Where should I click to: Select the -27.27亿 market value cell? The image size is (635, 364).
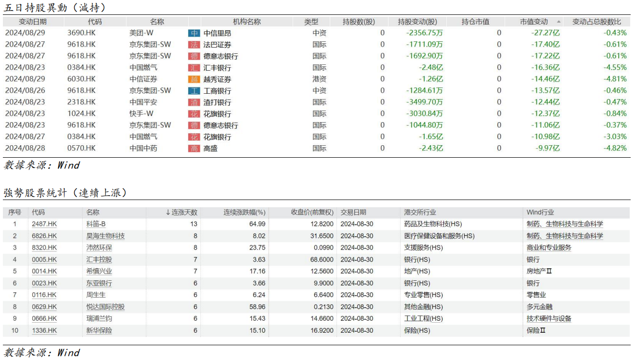click(545, 33)
